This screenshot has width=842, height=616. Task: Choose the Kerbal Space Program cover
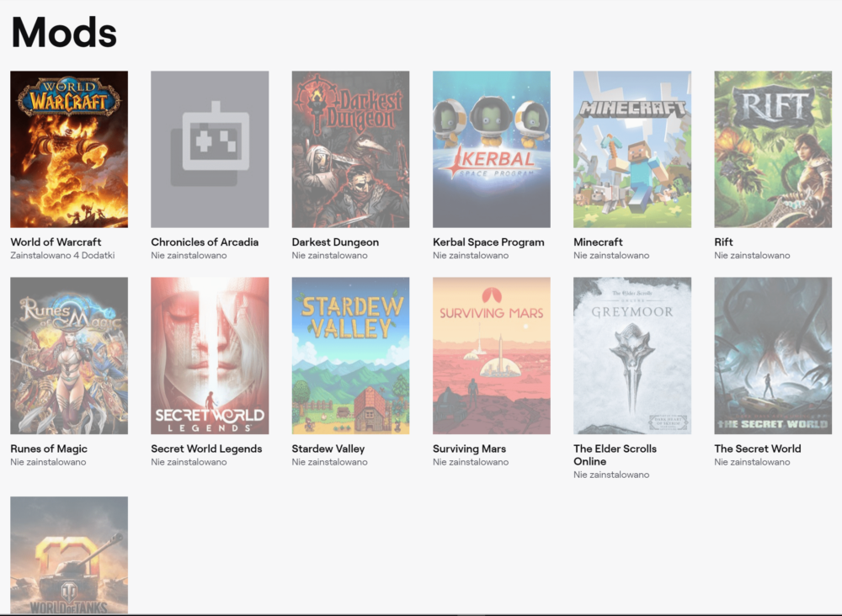coord(492,149)
